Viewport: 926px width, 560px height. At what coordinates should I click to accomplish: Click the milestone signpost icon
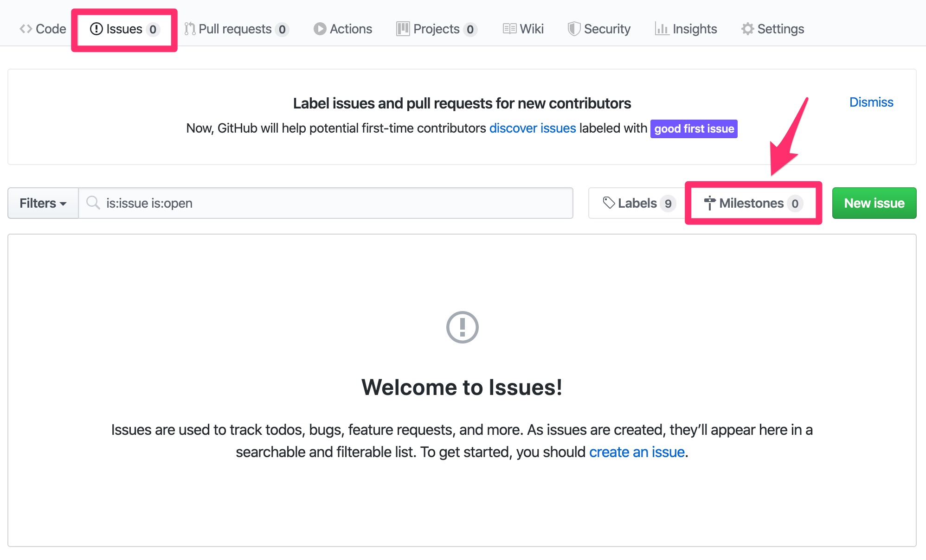pyautogui.click(x=710, y=203)
